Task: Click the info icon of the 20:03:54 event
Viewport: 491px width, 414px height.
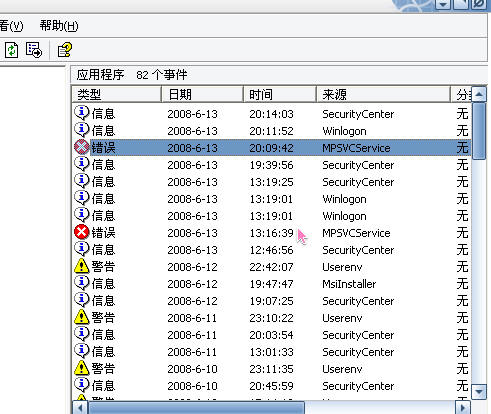Action: (x=82, y=334)
